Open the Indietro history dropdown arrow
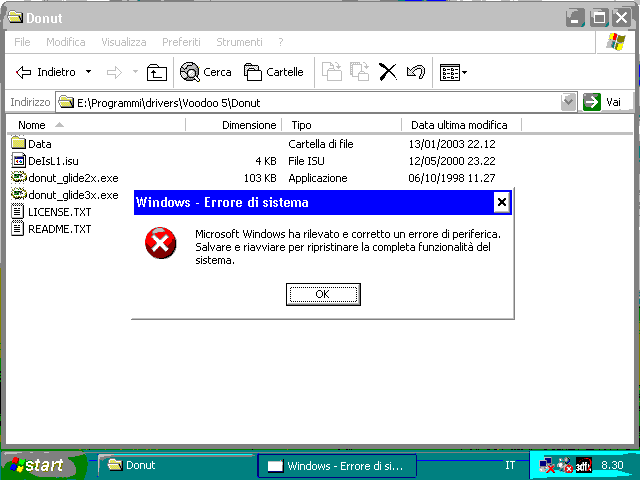 tap(88, 72)
